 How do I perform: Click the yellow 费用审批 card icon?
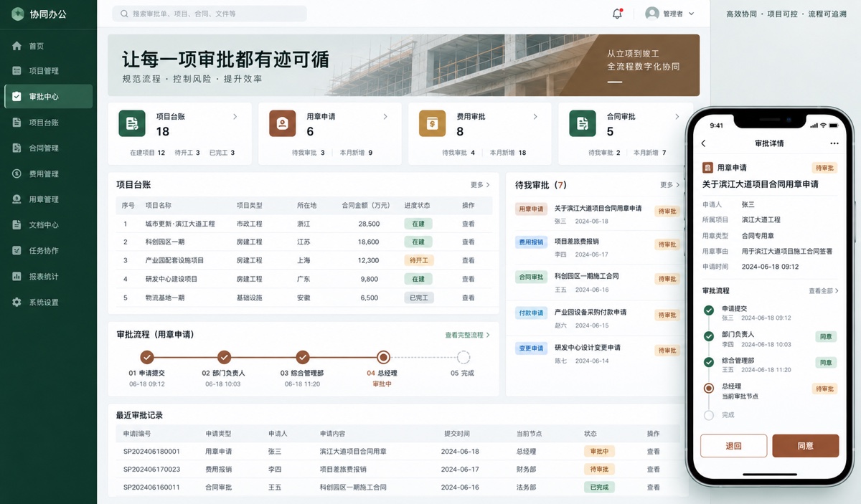[x=432, y=123]
